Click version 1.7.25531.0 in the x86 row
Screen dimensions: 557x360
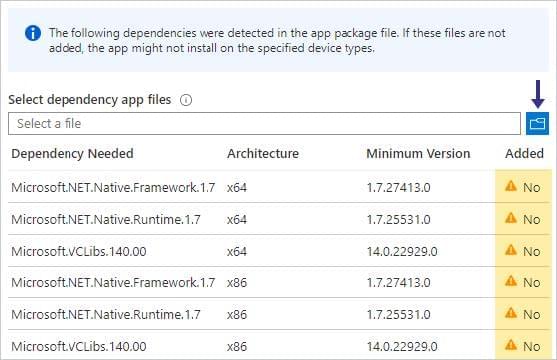click(398, 315)
